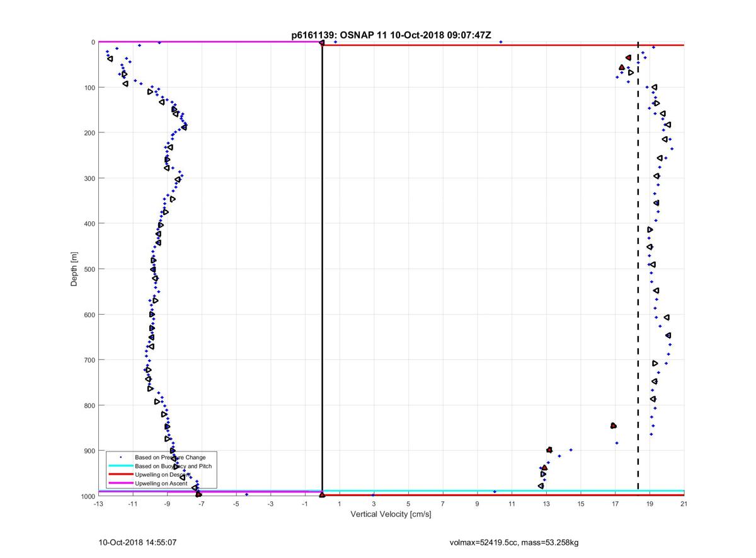This screenshot has width=756, height=558.
Task: Pick the red line sample in legend
Action: click(120, 475)
